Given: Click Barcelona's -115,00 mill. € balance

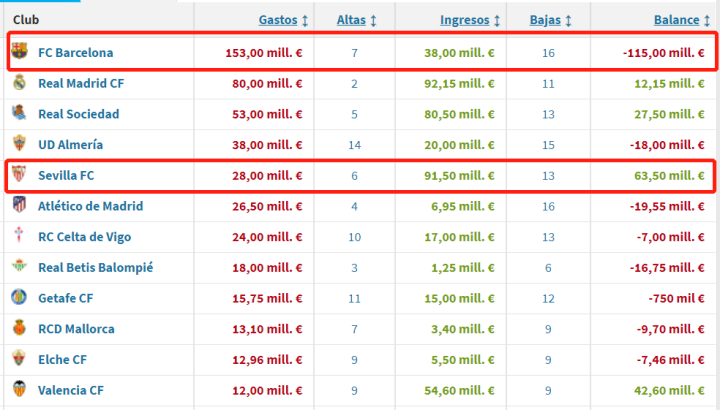Looking at the screenshot, I should pyautogui.click(x=664, y=53).
